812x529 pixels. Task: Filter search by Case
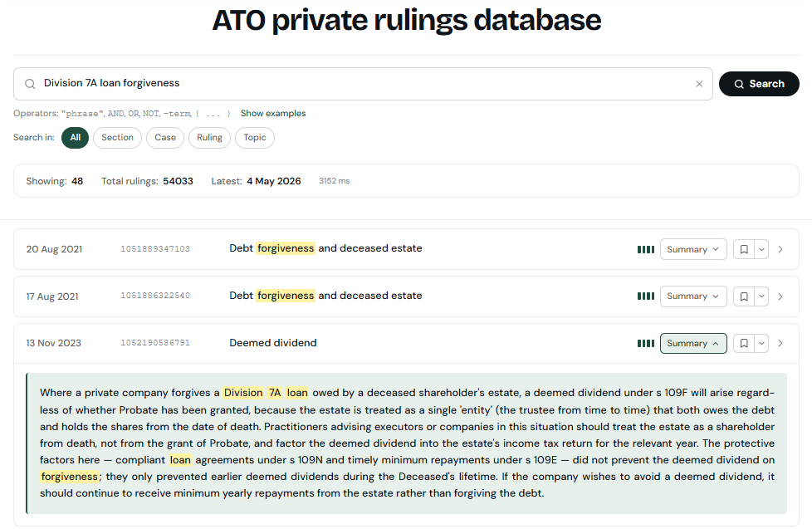pyautogui.click(x=165, y=138)
